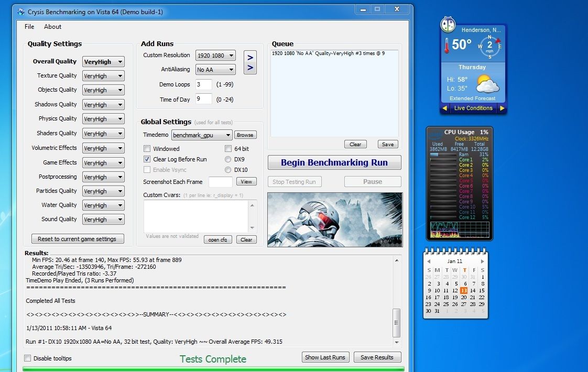Click the Demo Loops input field
The image size is (588, 372).
(204, 85)
